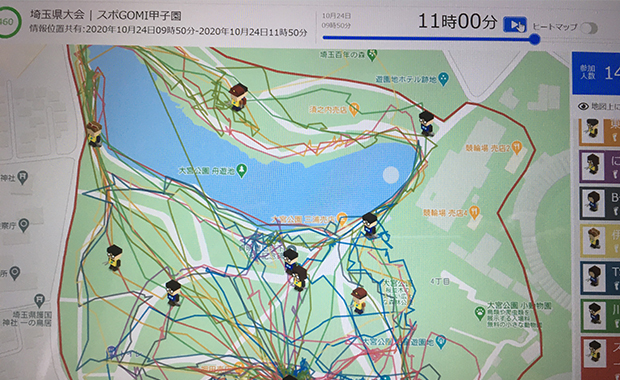620x380 pixels.
Task: Click the 競輪場 売店2 food marker
Action: point(517,148)
